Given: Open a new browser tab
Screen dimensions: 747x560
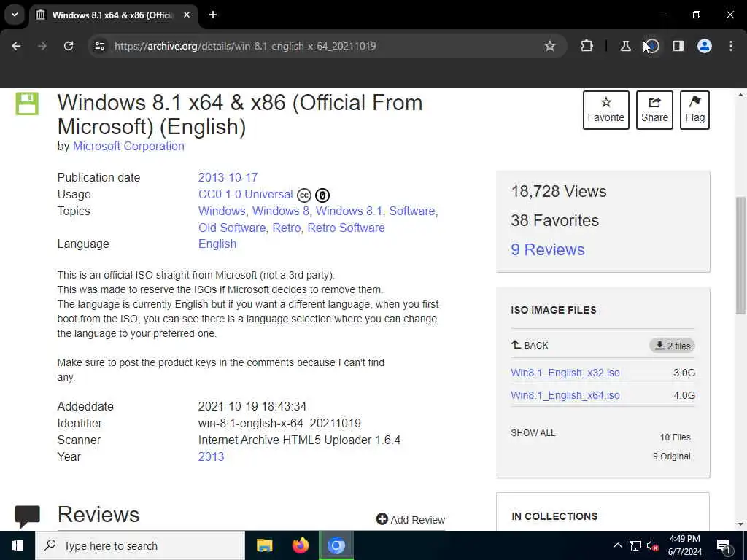Looking at the screenshot, I should (213, 15).
